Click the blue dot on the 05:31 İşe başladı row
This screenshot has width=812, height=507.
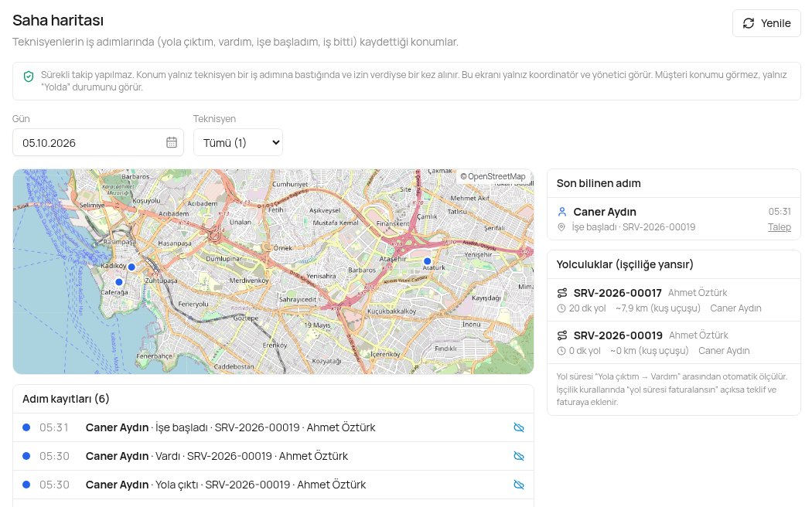[26, 427]
